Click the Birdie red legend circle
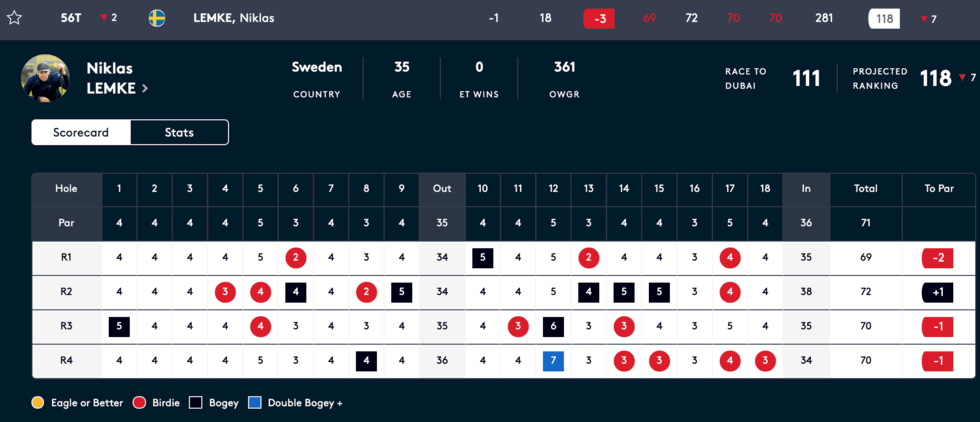The image size is (980, 422). tap(140, 403)
